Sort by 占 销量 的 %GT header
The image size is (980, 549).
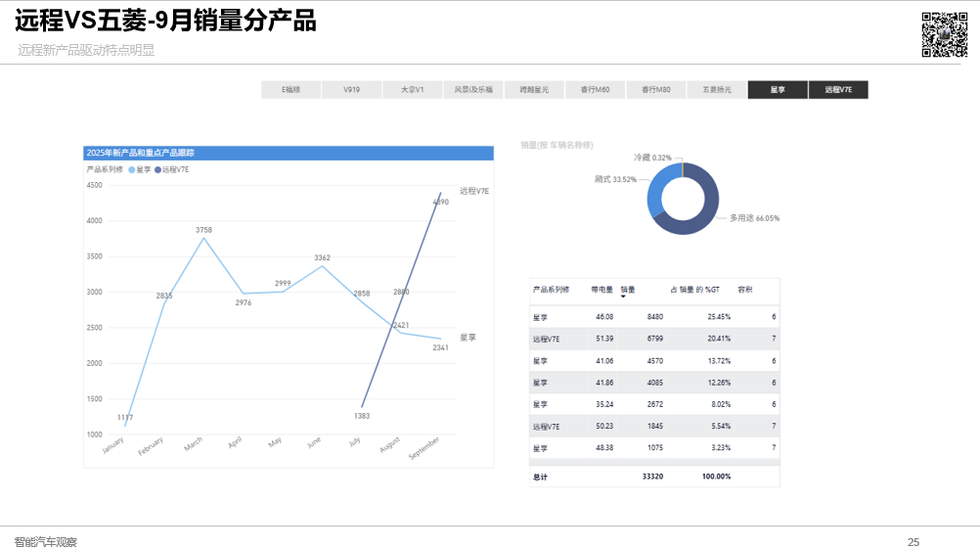pyautogui.click(x=695, y=290)
